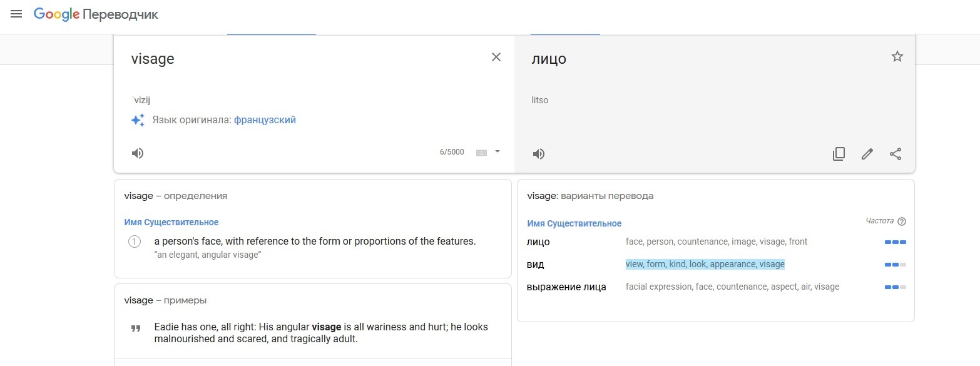Viewport: 980px width, 366px height.
Task: Select the translation variant вид
Action: pyautogui.click(x=536, y=265)
